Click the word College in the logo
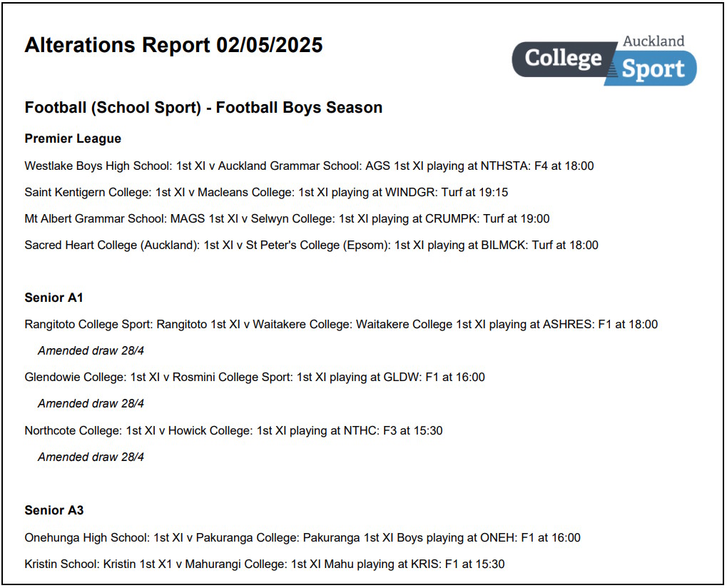 tap(564, 59)
